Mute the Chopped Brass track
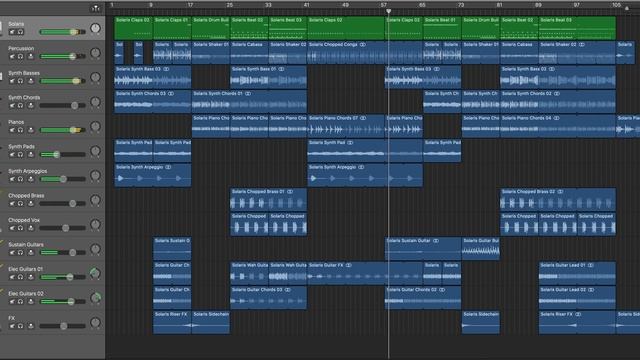Image resolution: width=640 pixels, height=360 pixels. (x=12, y=203)
